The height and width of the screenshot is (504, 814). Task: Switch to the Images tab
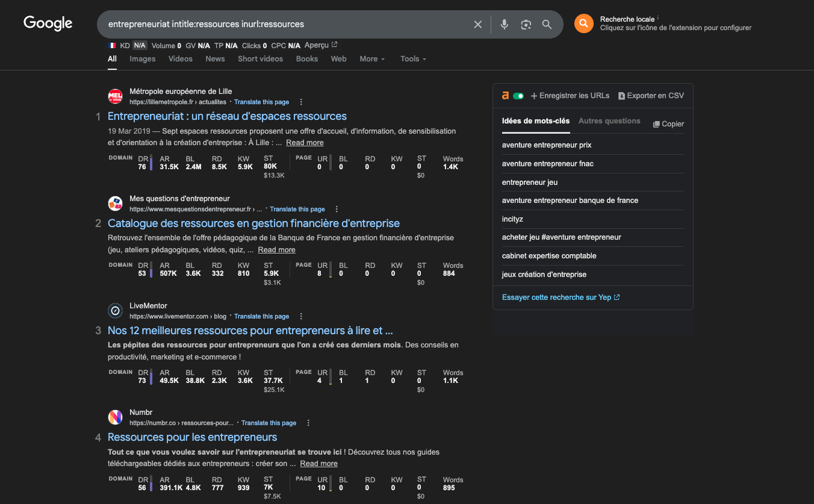[142, 58]
